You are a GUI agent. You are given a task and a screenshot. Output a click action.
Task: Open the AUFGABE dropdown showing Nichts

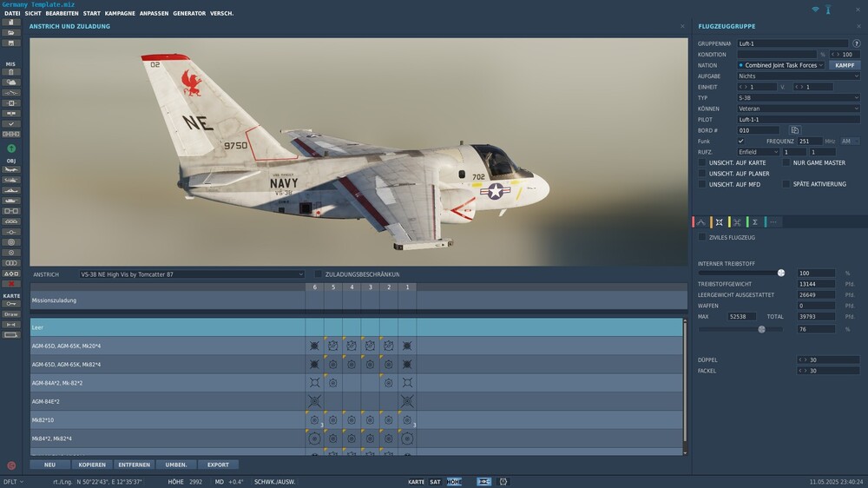coord(799,76)
